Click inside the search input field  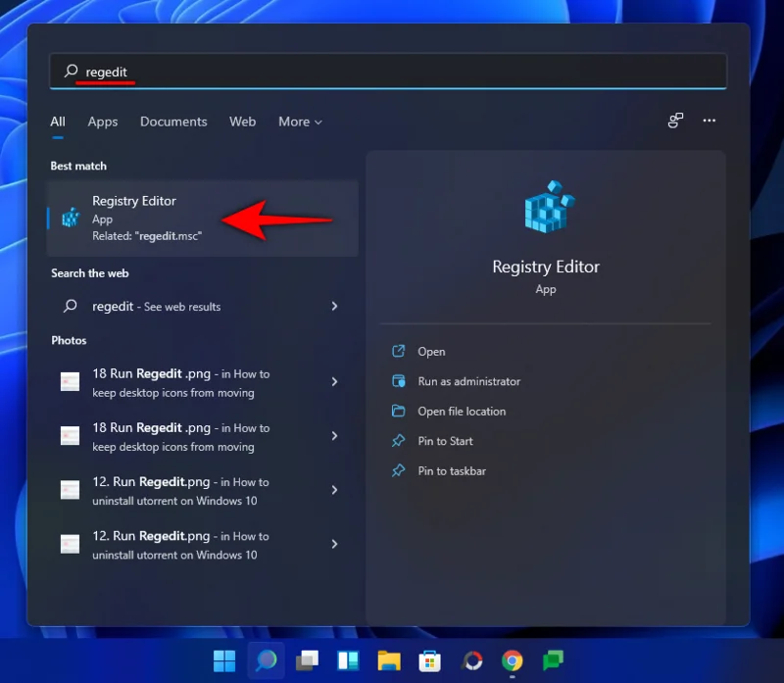coord(196,72)
